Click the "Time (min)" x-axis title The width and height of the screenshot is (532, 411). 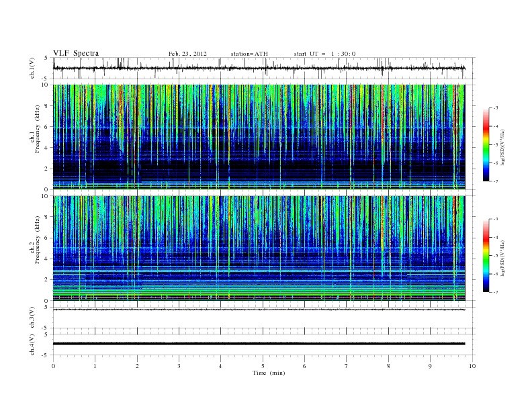click(269, 373)
